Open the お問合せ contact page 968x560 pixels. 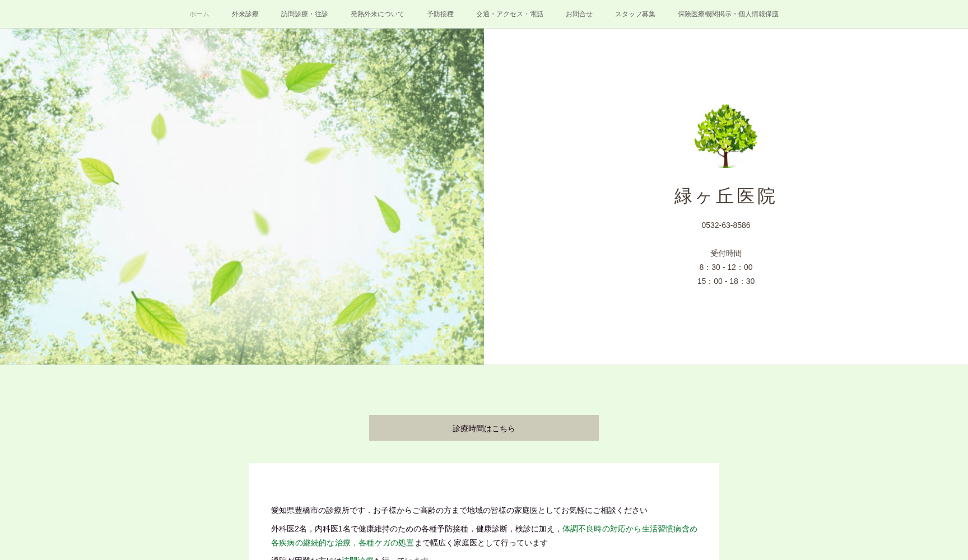(579, 14)
